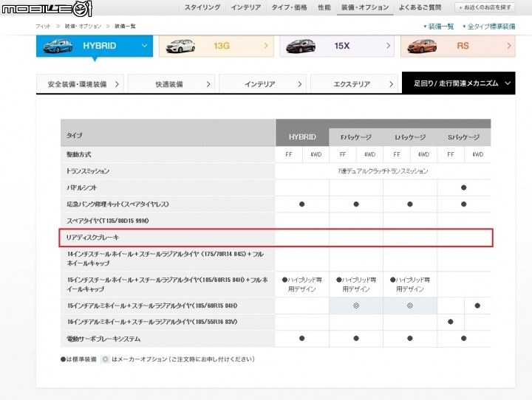Select the blue HYBRID car thumbnail

tap(58, 46)
